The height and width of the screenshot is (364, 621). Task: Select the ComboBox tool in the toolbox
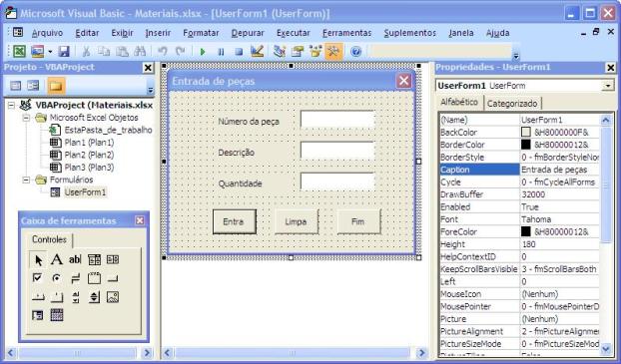tap(94, 259)
